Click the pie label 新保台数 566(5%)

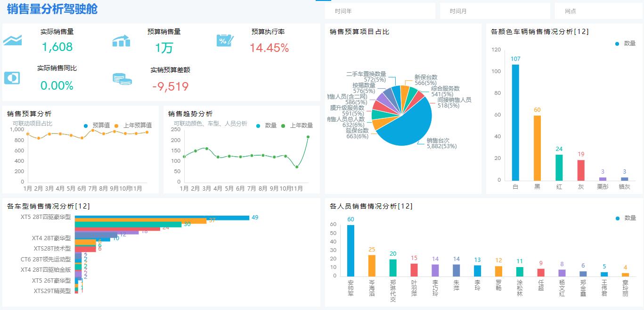(426, 80)
